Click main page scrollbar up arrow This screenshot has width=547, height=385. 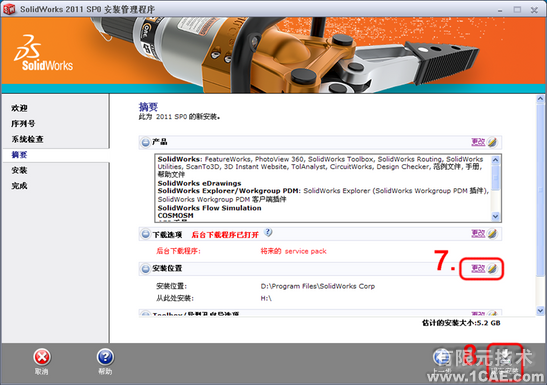540,99
